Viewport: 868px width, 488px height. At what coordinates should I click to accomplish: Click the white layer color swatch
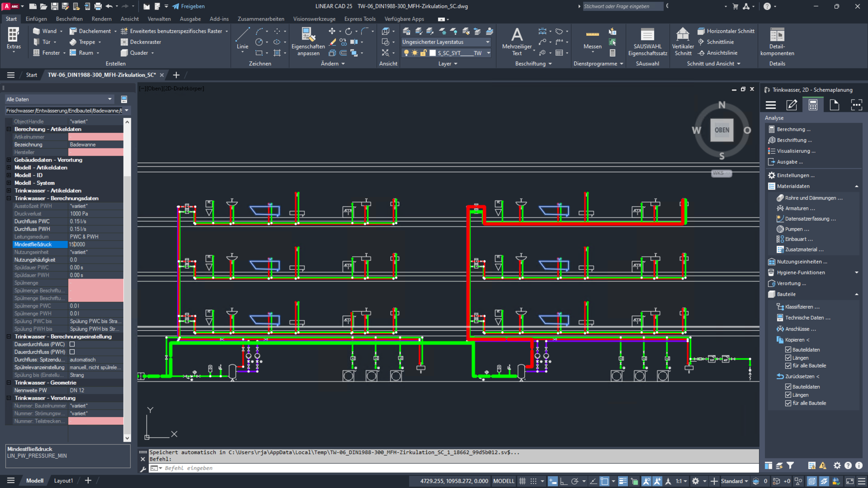[432, 53]
